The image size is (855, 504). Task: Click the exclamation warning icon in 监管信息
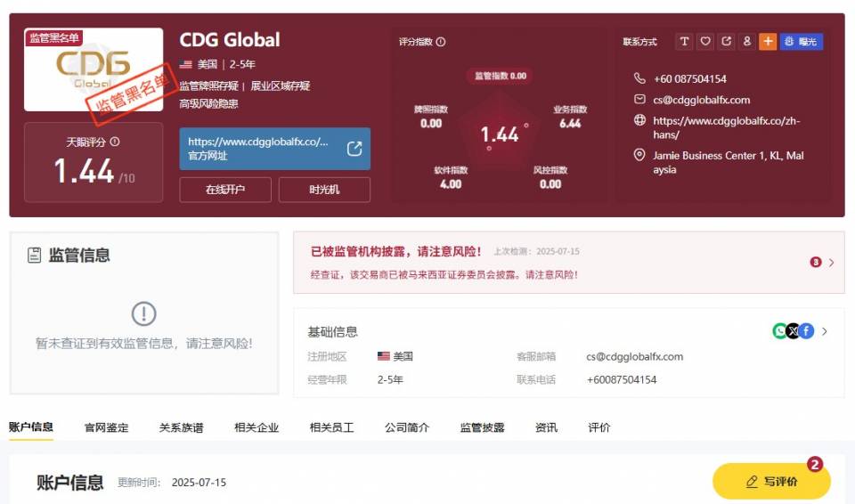click(x=144, y=313)
